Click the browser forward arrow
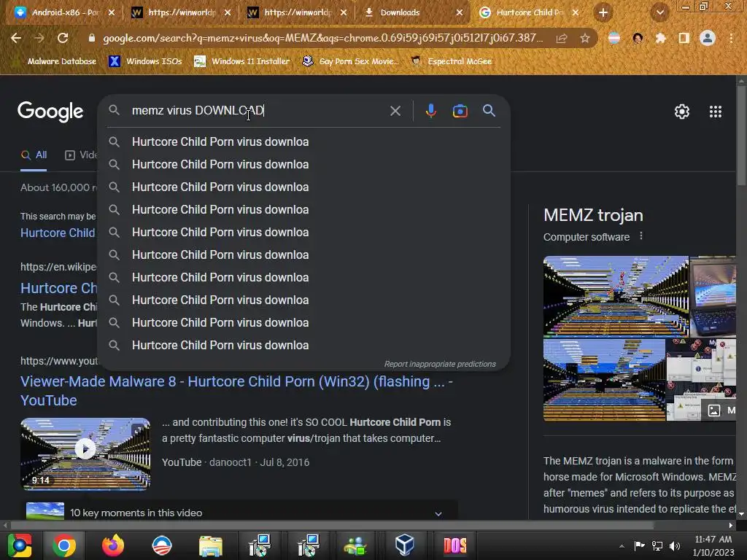The height and width of the screenshot is (560, 747). (x=39, y=38)
